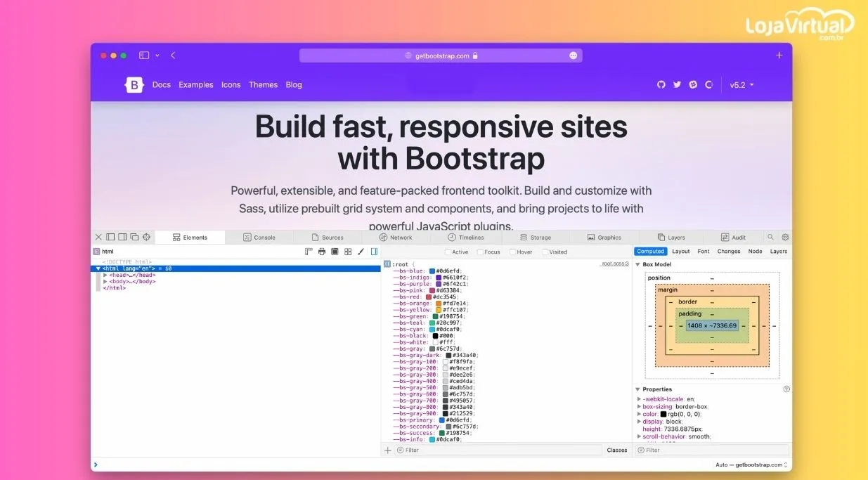Collapse the Properties section
Screen dimensions: 868x480
tap(638, 389)
